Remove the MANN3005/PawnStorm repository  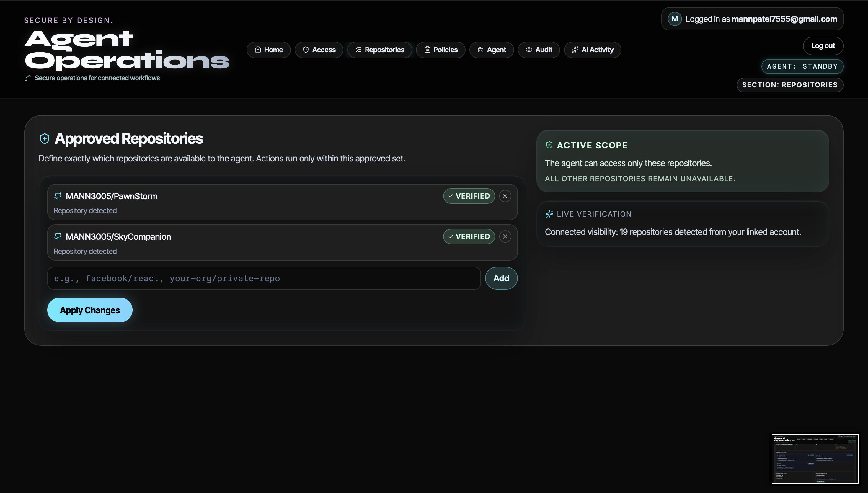(505, 196)
